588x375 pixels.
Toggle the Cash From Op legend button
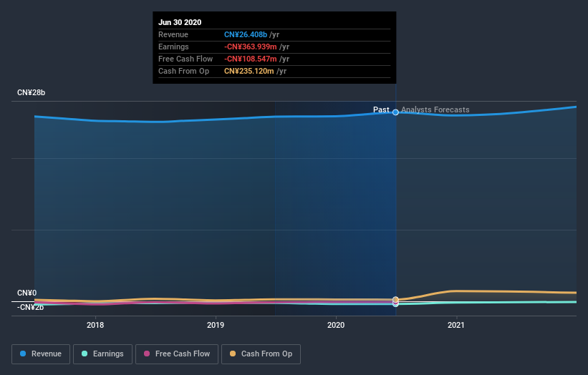(x=261, y=354)
